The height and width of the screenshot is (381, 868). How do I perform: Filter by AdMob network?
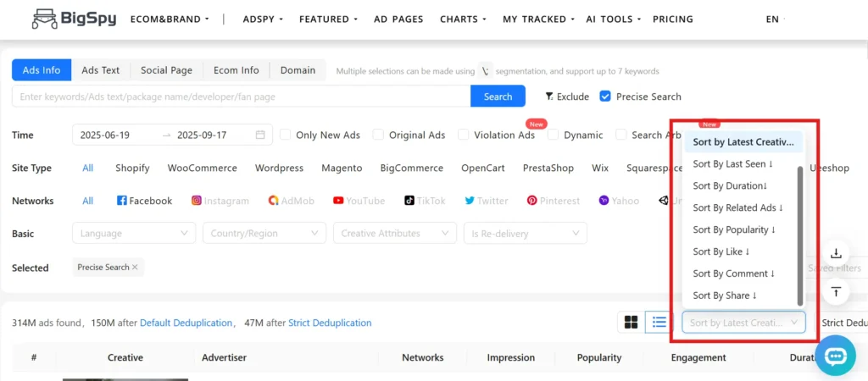292,201
